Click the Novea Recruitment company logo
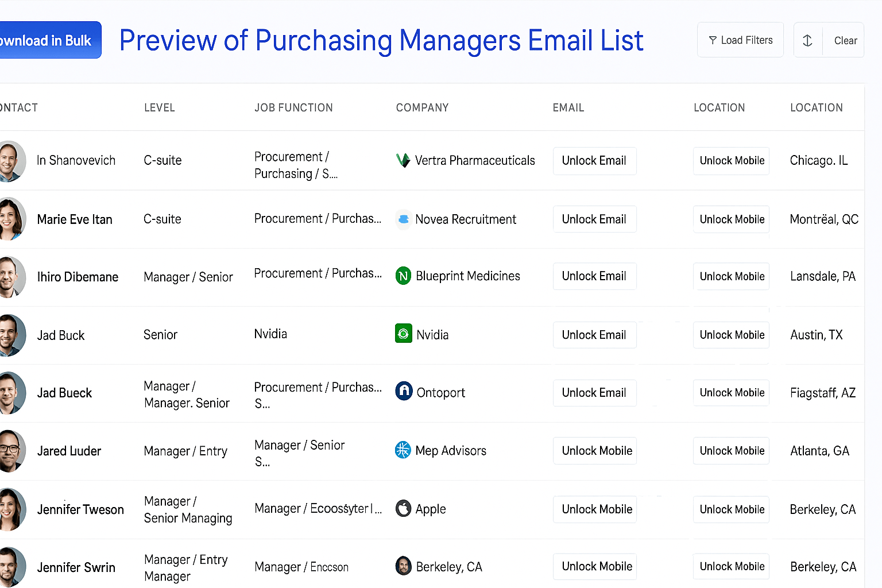 click(404, 219)
